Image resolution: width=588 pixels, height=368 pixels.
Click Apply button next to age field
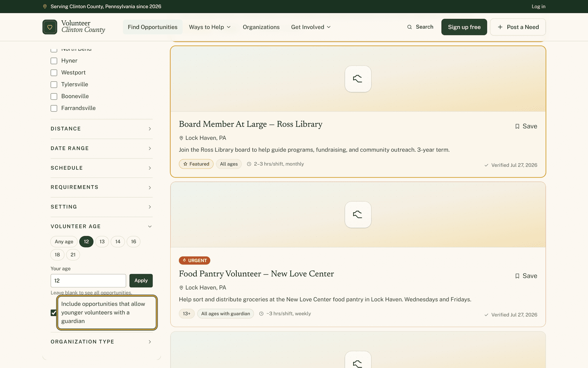click(141, 281)
